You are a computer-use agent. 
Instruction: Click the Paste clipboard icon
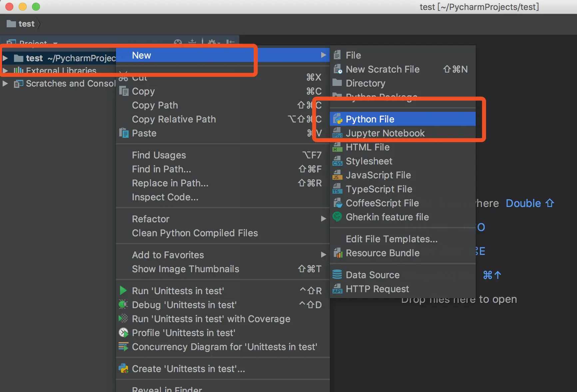(124, 133)
